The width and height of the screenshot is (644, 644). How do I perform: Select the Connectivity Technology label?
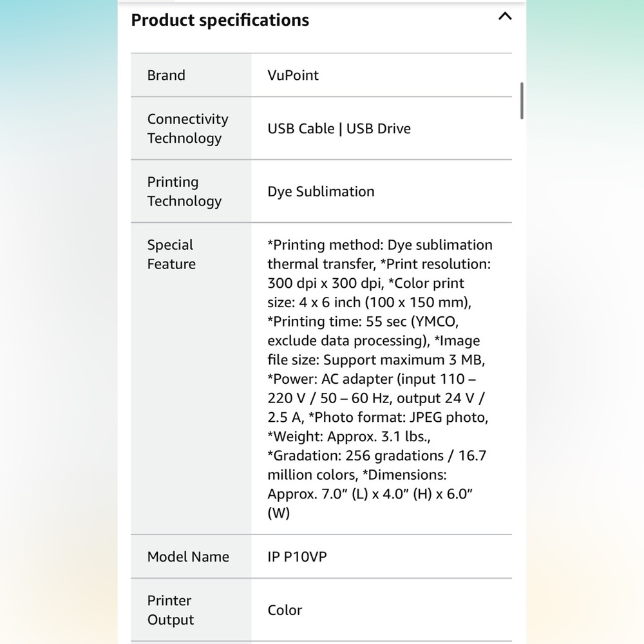click(x=187, y=129)
